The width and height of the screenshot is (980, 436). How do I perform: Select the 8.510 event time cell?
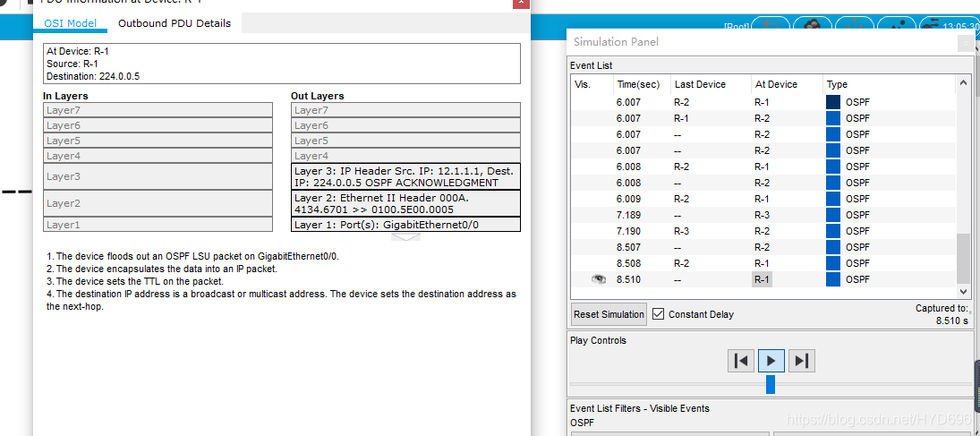[x=628, y=279]
